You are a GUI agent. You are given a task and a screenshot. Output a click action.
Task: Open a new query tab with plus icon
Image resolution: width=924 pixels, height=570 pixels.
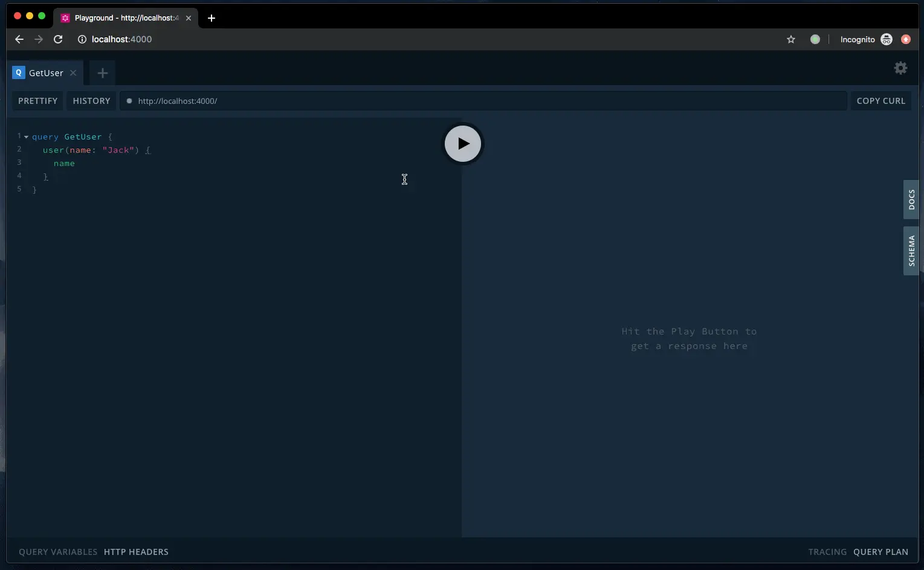(102, 73)
